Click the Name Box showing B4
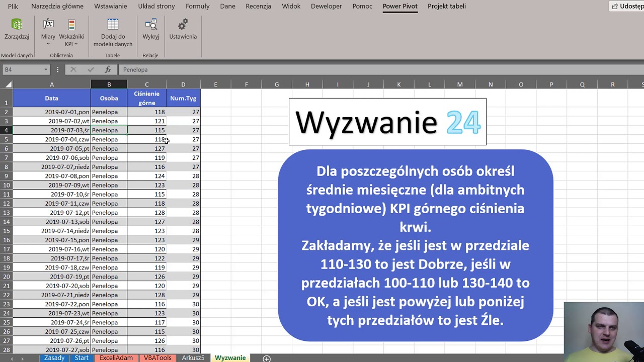Image resolution: width=644 pixels, height=362 pixels. click(x=23, y=69)
